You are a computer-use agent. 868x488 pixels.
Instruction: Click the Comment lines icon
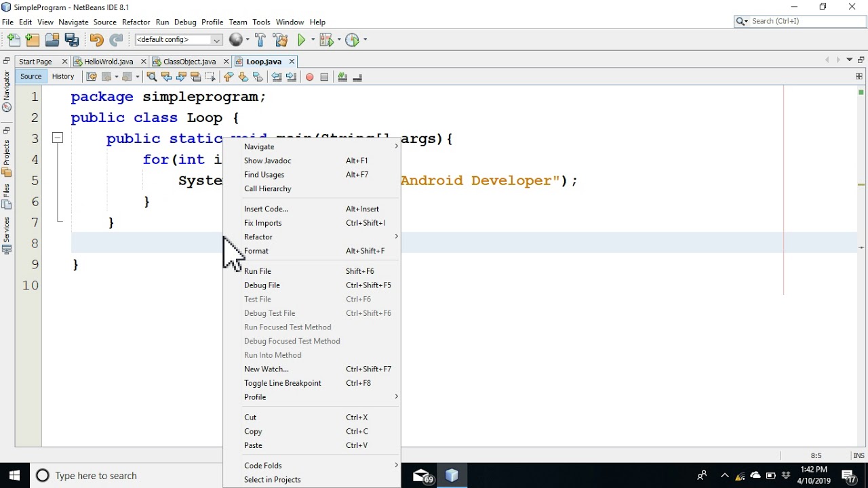(x=342, y=77)
